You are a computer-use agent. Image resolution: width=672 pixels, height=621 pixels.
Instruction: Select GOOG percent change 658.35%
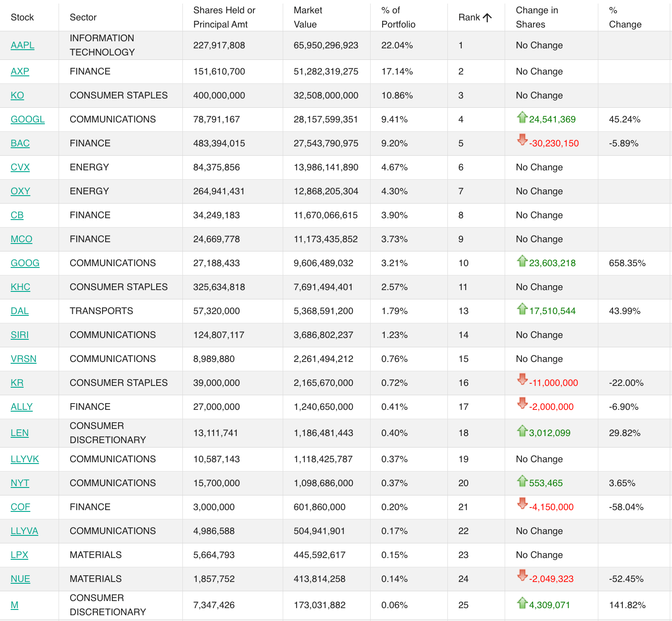pos(627,263)
